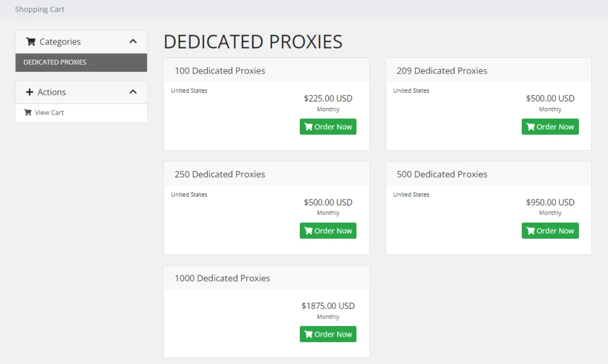
Task: Click the plus icon beside Actions heading
Action: [30, 92]
